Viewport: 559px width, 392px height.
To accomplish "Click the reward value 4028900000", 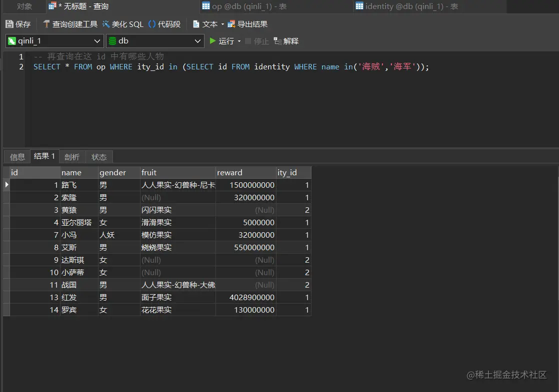I will [245, 297].
